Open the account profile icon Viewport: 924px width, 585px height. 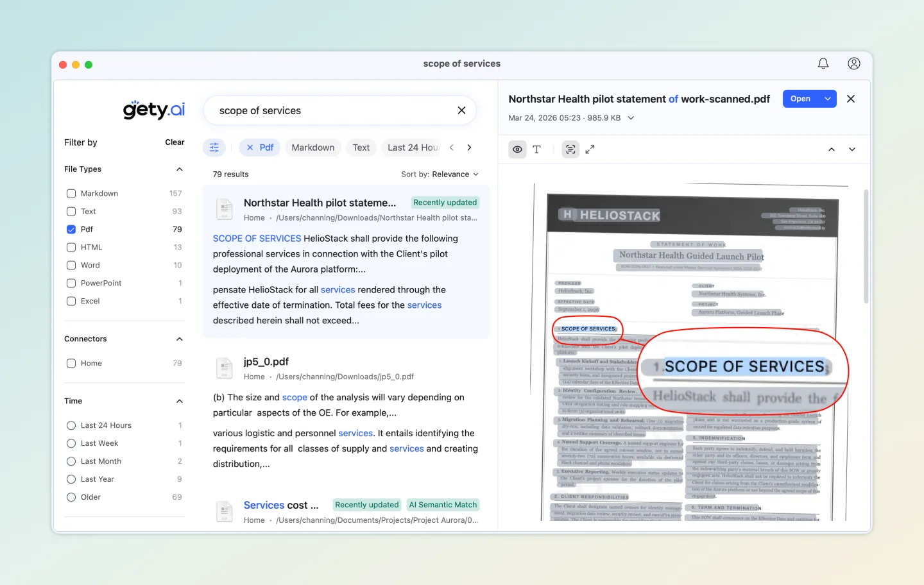[x=854, y=63]
